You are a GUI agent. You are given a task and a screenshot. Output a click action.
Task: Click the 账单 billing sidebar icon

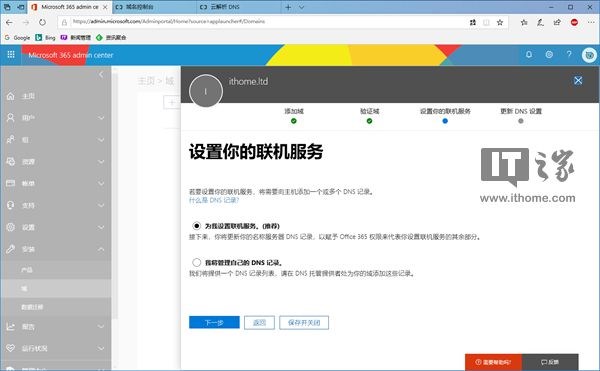point(11,183)
